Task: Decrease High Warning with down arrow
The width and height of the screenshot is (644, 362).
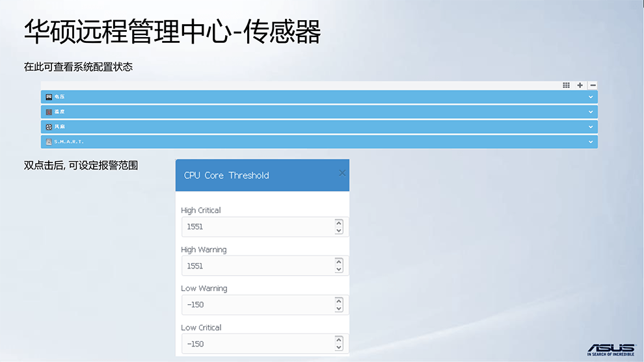Action: click(338, 270)
